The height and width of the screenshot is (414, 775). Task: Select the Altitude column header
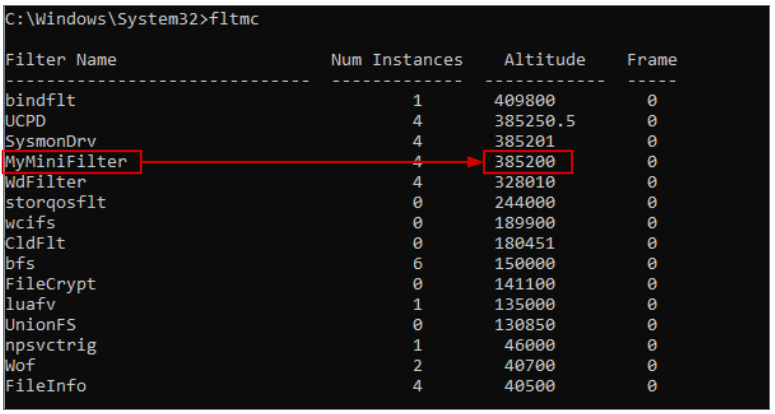tap(545, 60)
